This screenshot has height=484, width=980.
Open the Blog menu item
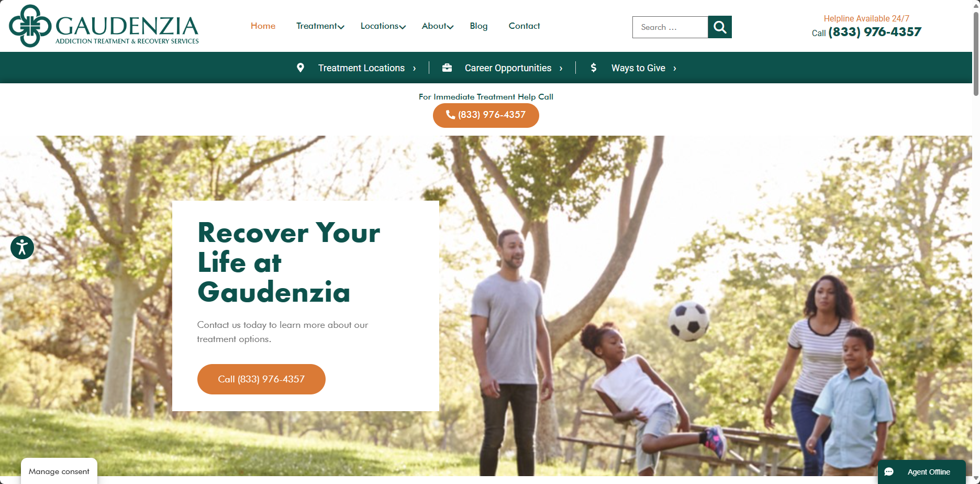(478, 26)
